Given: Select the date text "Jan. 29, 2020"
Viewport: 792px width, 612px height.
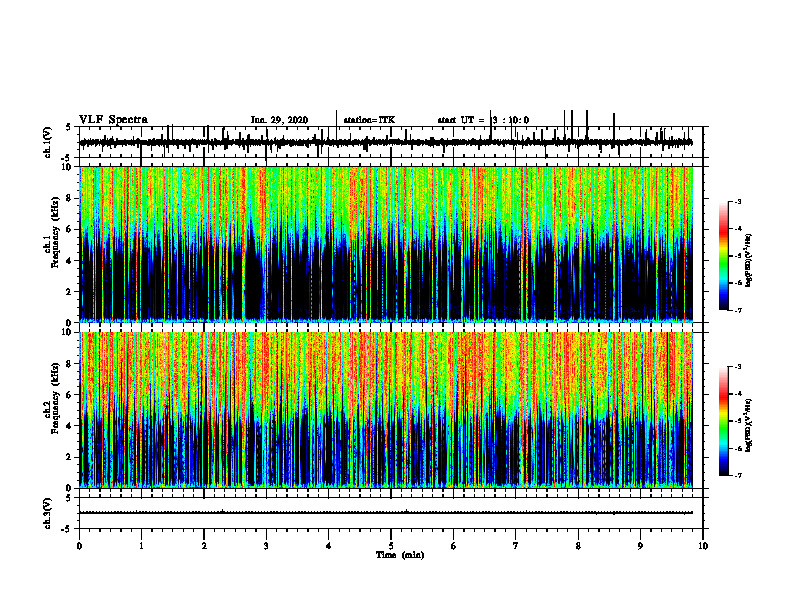Looking at the screenshot, I should click(x=279, y=120).
